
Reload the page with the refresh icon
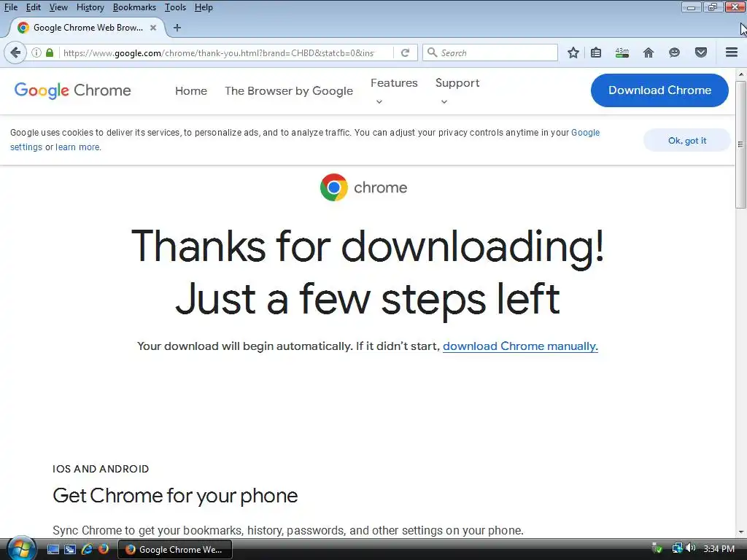pos(405,52)
